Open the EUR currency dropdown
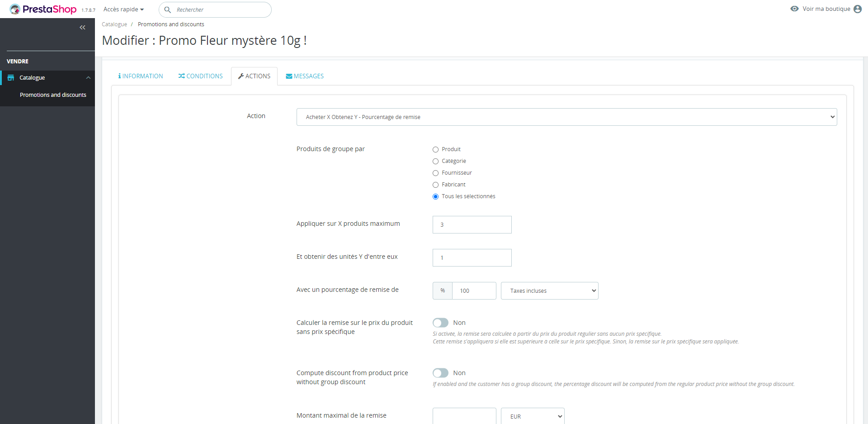The height and width of the screenshot is (424, 868). [x=533, y=416]
